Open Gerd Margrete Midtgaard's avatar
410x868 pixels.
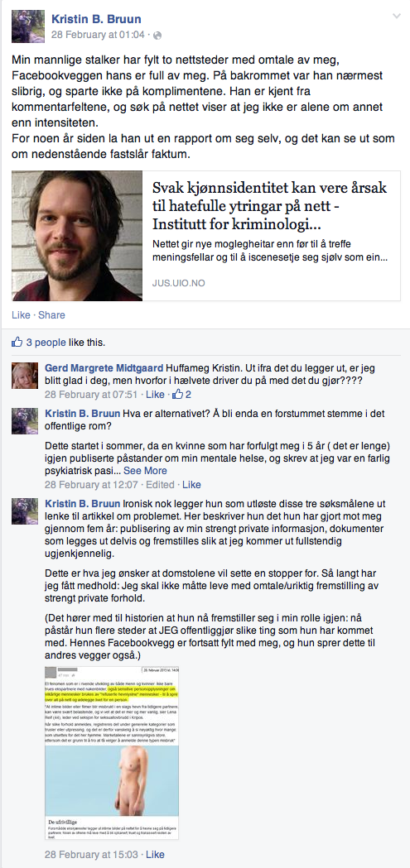(x=25, y=376)
